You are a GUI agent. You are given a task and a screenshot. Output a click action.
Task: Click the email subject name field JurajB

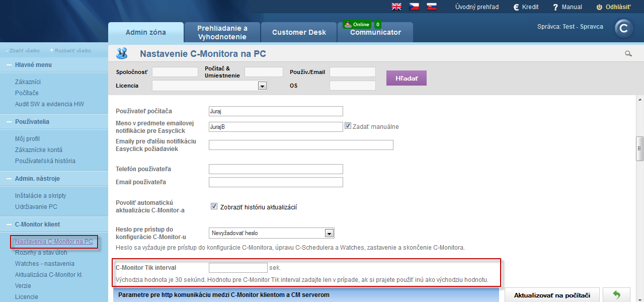276,127
